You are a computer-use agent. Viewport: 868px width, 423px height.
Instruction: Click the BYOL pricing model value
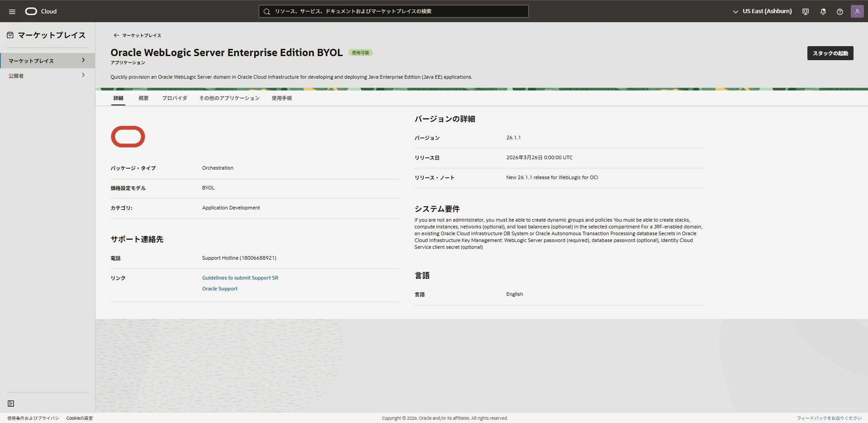[x=209, y=188]
